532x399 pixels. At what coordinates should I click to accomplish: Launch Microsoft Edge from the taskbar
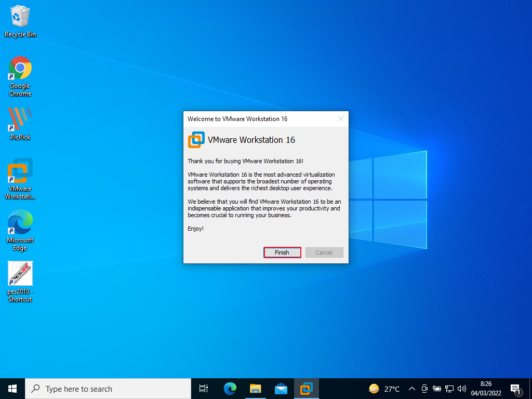point(230,388)
